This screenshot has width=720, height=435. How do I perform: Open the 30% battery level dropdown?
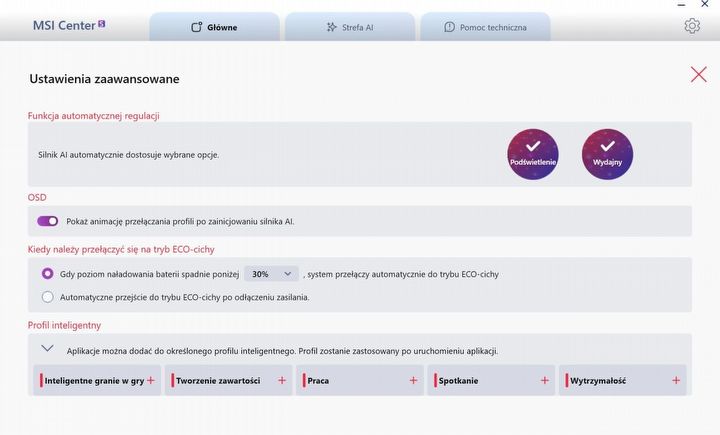tap(272, 273)
